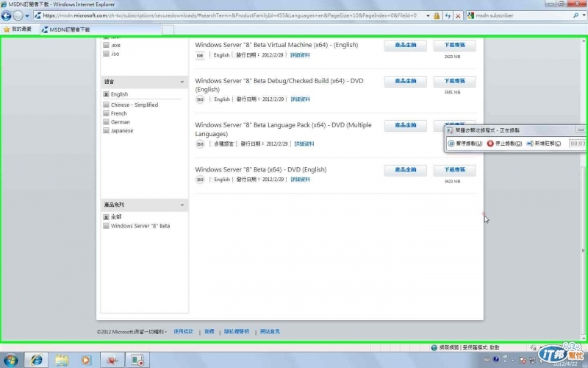
Task: Check the German language filter
Action: 106,122
